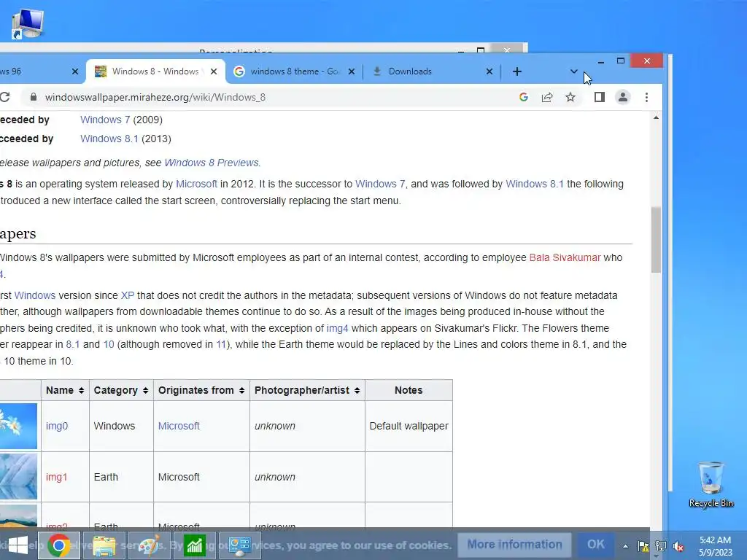Follow the Windows link before 'version since'
The image size is (747, 560).
click(35, 296)
